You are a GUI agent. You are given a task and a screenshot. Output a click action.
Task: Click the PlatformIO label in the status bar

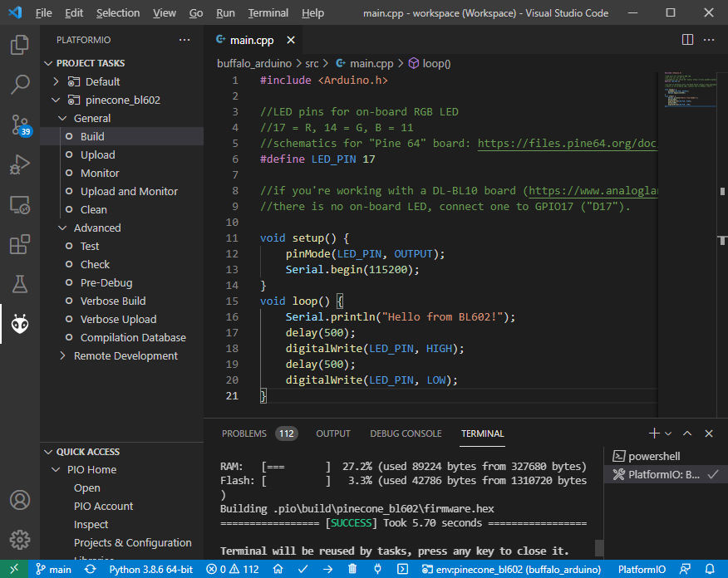(642, 569)
